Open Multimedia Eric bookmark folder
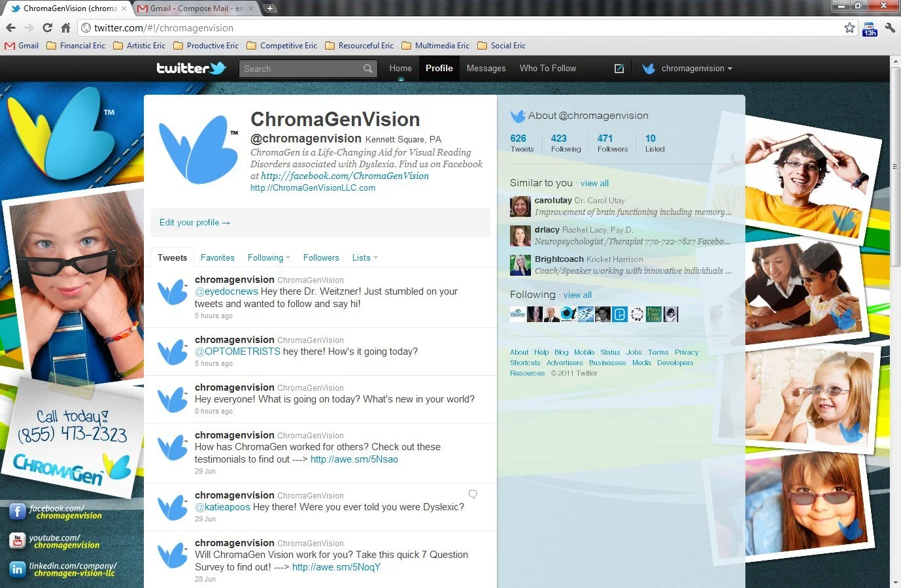 pyautogui.click(x=435, y=46)
